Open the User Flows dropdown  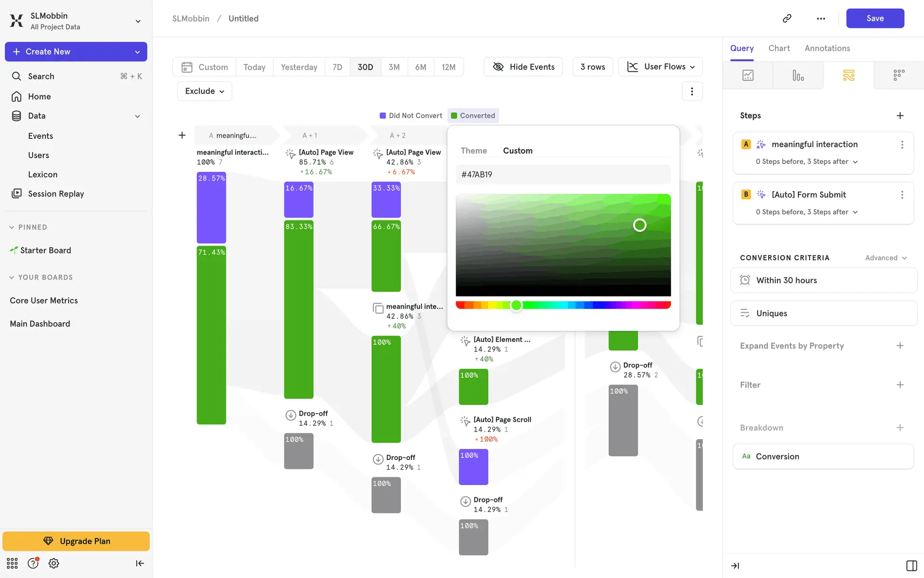point(660,67)
